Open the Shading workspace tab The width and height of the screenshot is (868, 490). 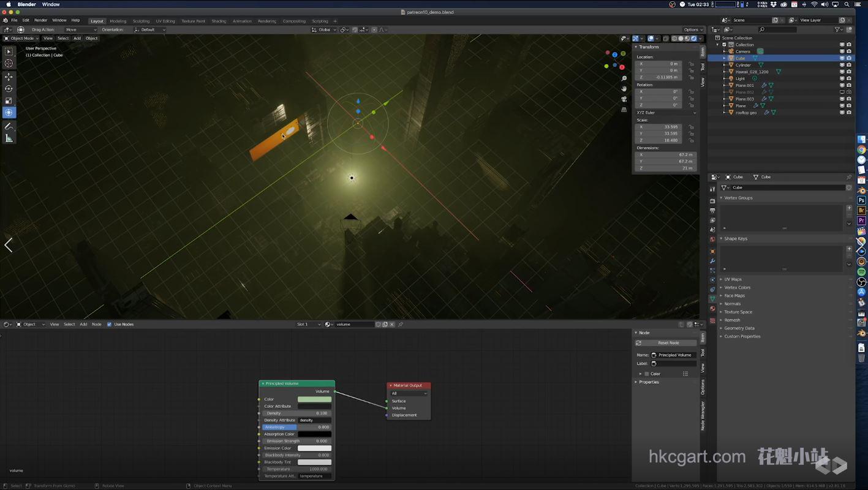click(x=219, y=21)
